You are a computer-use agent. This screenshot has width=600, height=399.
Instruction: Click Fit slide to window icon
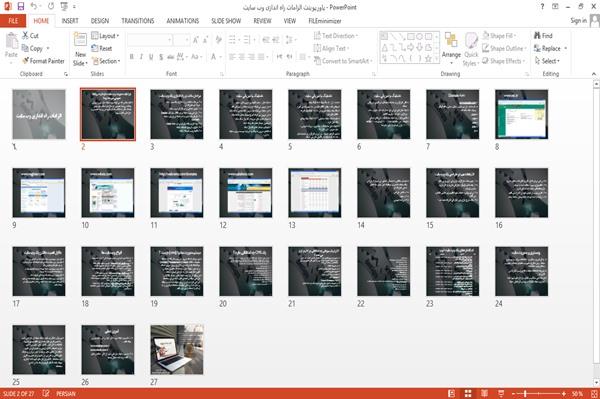click(594, 393)
